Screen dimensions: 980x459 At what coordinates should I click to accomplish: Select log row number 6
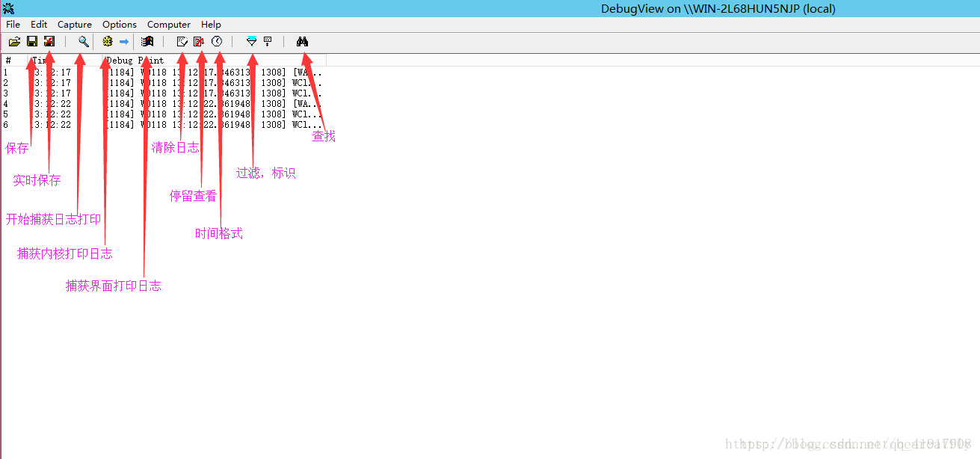tap(163, 125)
